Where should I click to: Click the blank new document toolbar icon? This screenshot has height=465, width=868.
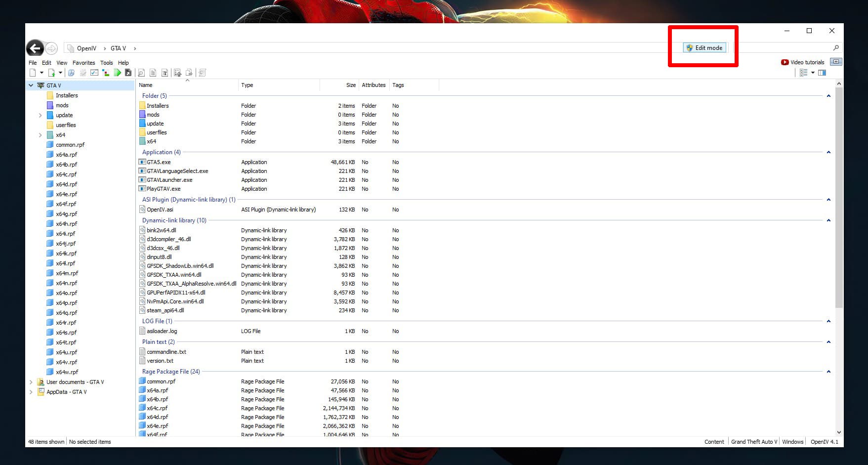click(33, 73)
